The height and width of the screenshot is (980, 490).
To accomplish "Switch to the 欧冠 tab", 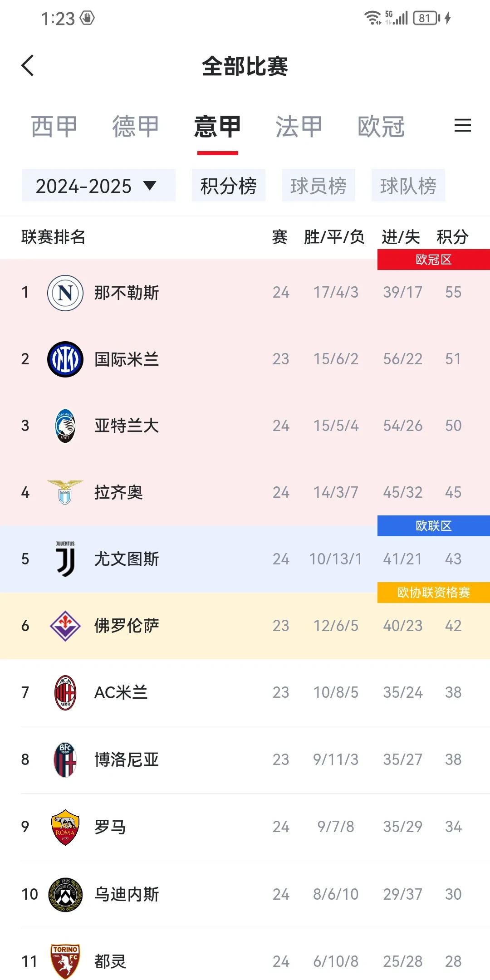I will coord(380,127).
